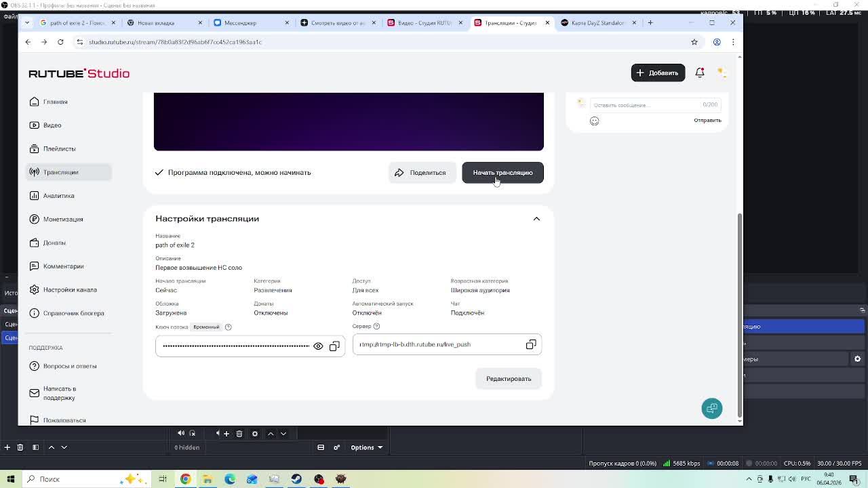Click the Поделиться button

(x=421, y=173)
